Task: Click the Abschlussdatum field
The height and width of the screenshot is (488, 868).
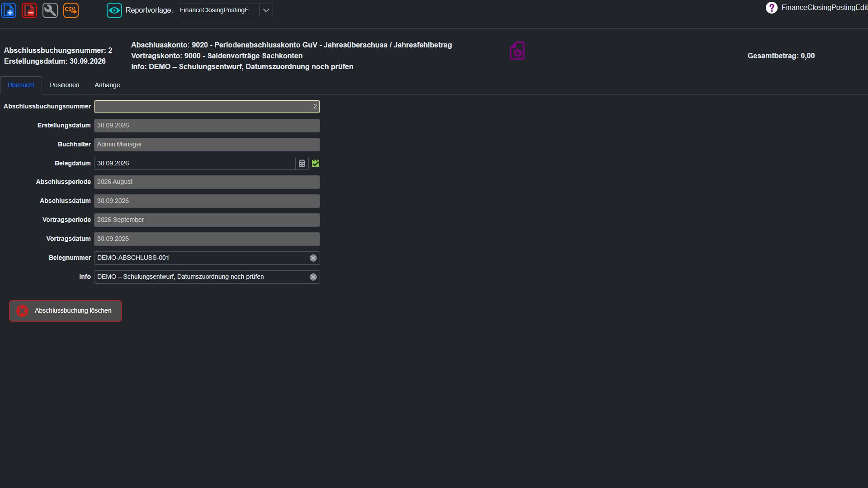Action: coord(207,201)
